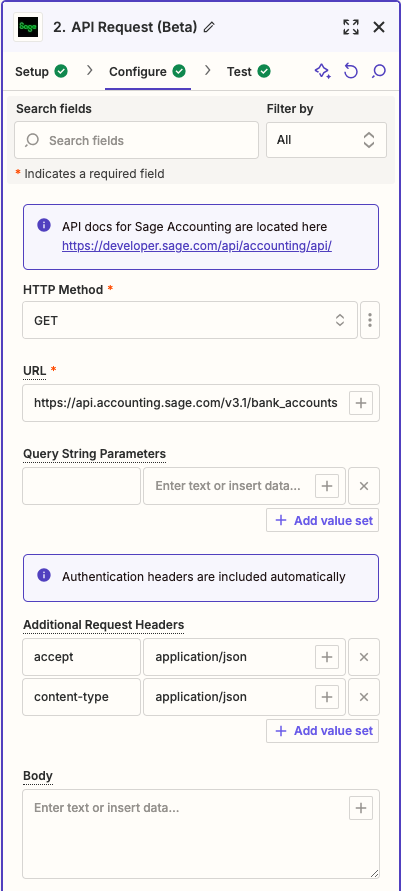
Task: Insert data into URL with plus icon
Action: pos(361,403)
